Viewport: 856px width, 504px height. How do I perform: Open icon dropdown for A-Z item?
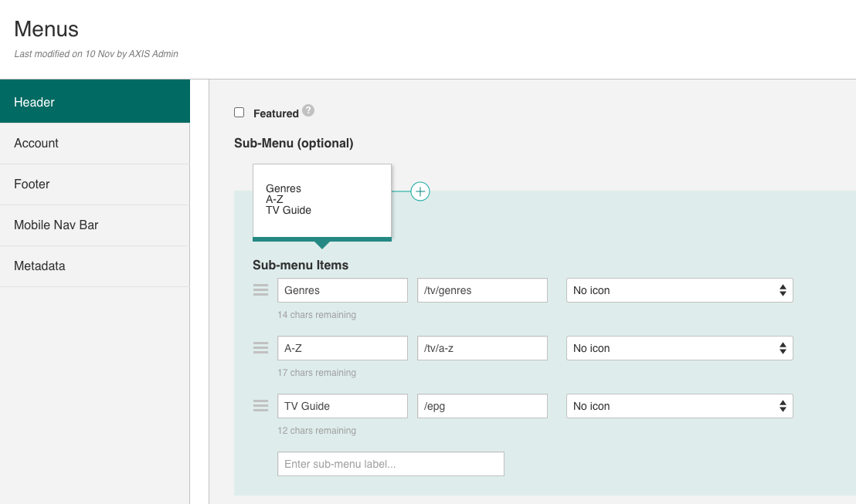[x=680, y=348]
